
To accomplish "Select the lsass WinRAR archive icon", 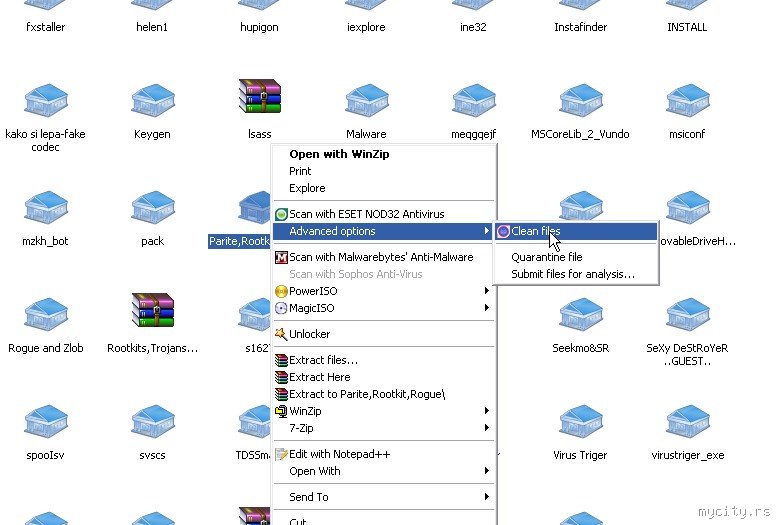I will [x=260, y=96].
